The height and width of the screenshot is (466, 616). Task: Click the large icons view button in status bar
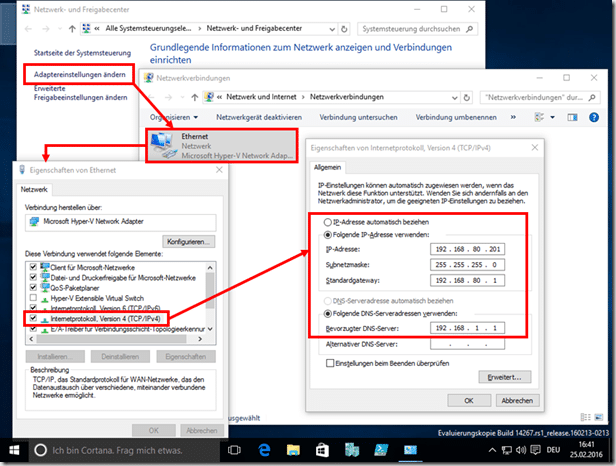(x=599, y=417)
